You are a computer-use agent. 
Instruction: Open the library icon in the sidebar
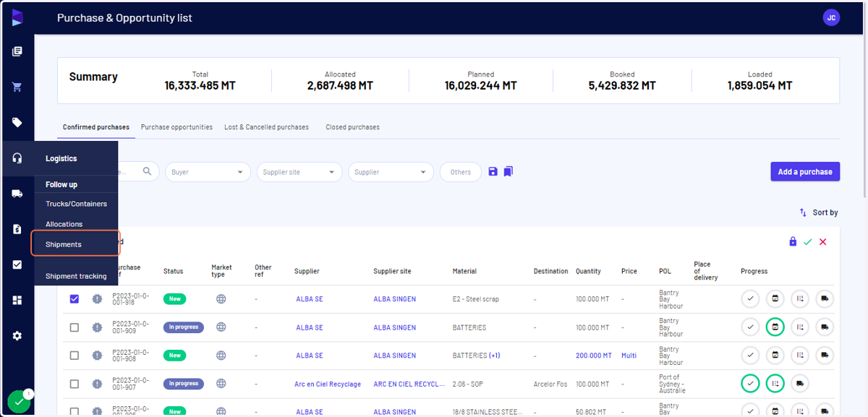(17, 52)
